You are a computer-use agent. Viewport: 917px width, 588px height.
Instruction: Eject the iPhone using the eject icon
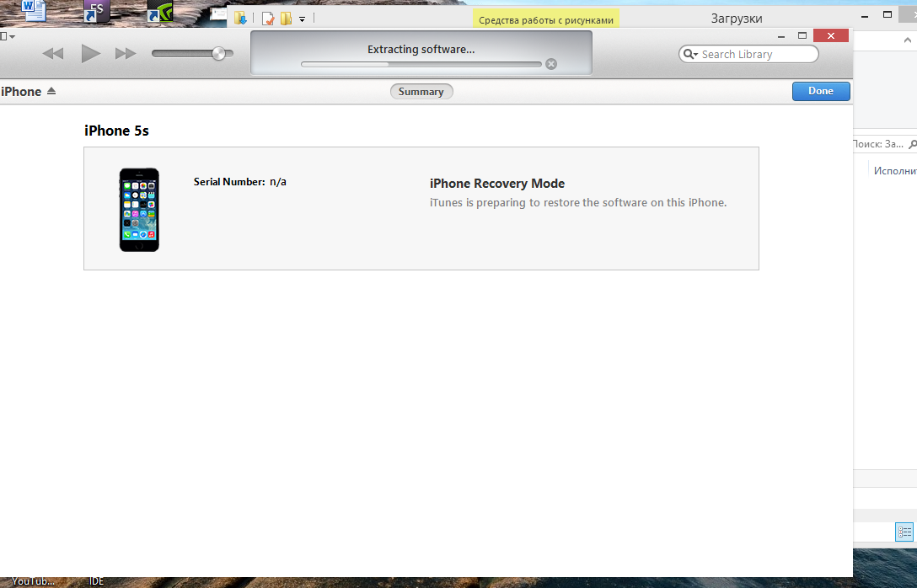coord(51,91)
